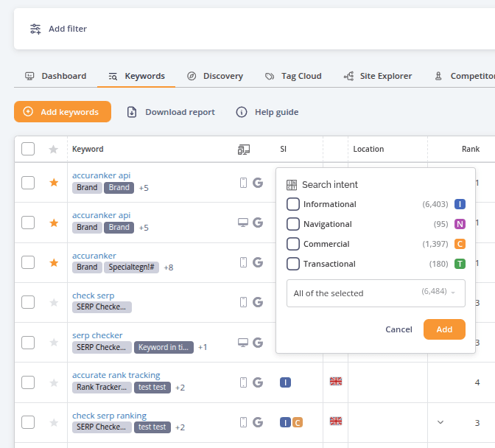This screenshot has height=448, width=495.
Task: Expand +5 tags on desktop accuranker api
Action: tap(144, 228)
